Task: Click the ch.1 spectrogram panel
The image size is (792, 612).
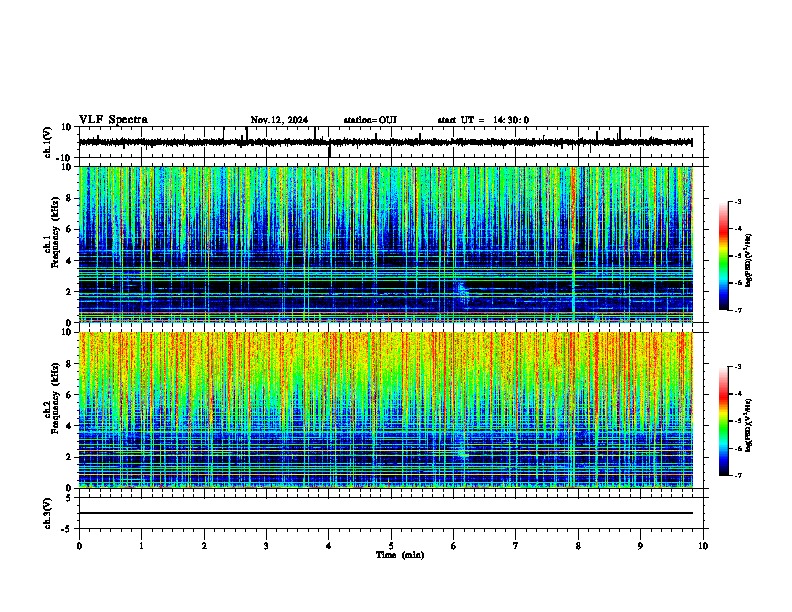Action: click(x=385, y=244)
